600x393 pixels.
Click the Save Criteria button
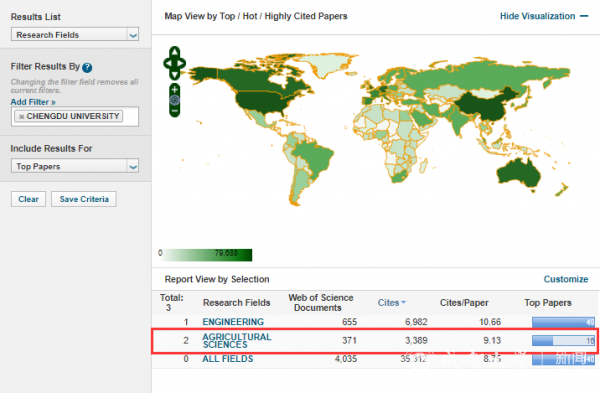[84, 199]
